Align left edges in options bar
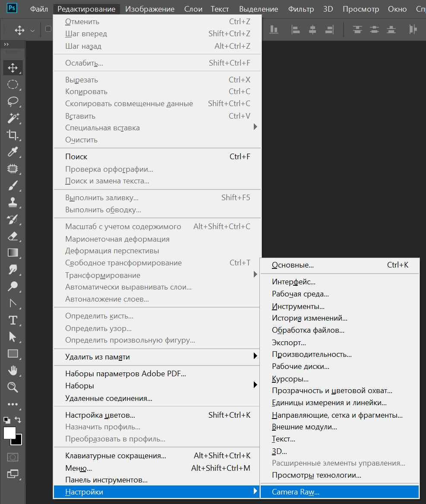Screen dimensions: 426x504 296,30
